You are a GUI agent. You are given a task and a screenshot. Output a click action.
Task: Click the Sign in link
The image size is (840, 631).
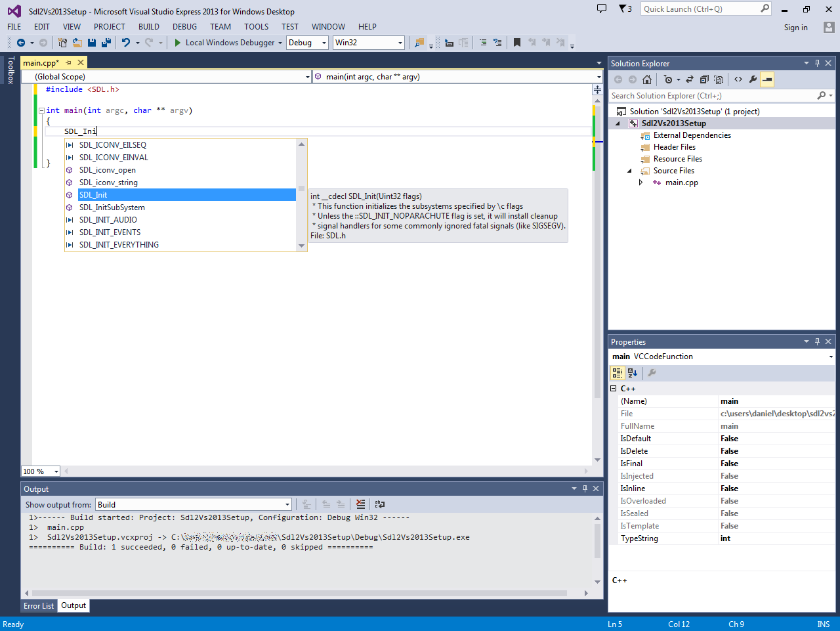(795, 27)
